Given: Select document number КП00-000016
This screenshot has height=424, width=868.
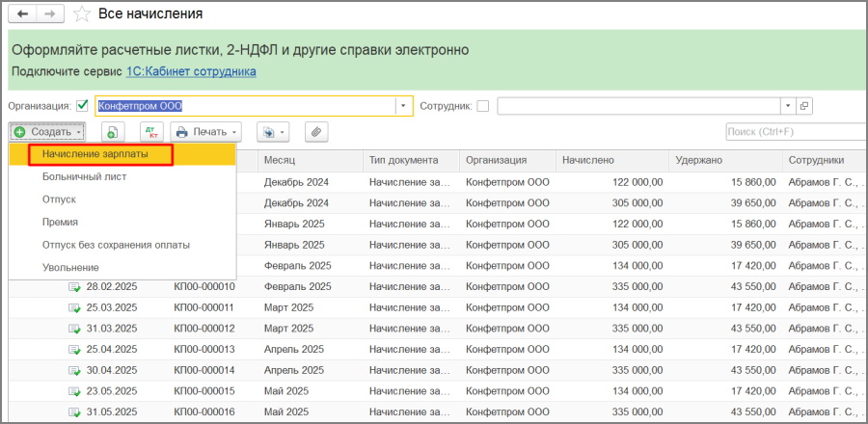Looking at the screenshot, I should [x=204, y=412].
